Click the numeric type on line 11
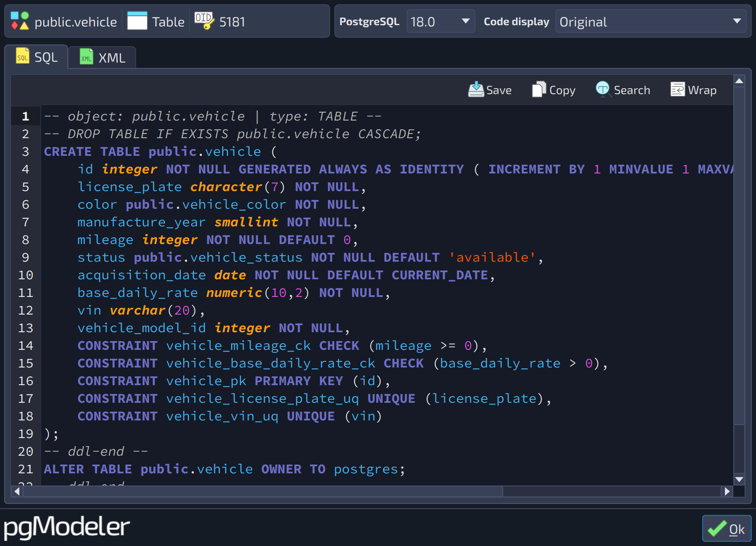This screenshot has height=546, width=756. click(234, 293)
